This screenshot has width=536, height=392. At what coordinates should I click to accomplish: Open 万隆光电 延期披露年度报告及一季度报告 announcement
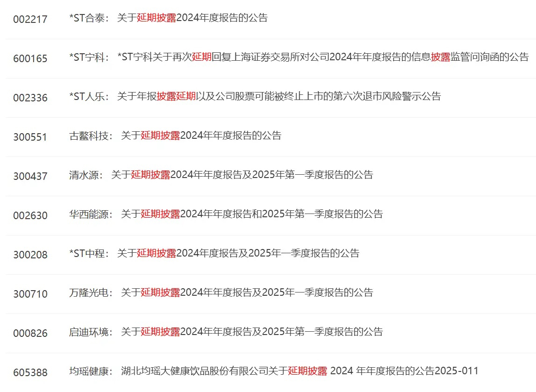tap(247, 293)
